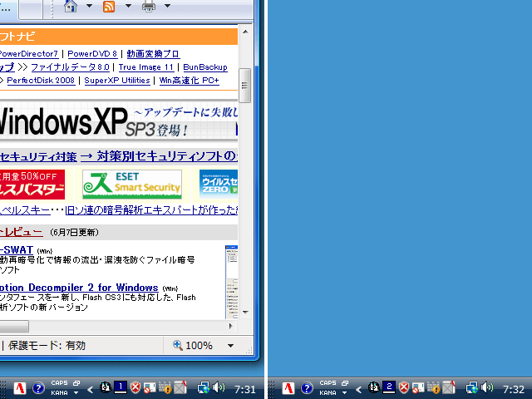Click the Print icon in toolbar

[149, 6]
